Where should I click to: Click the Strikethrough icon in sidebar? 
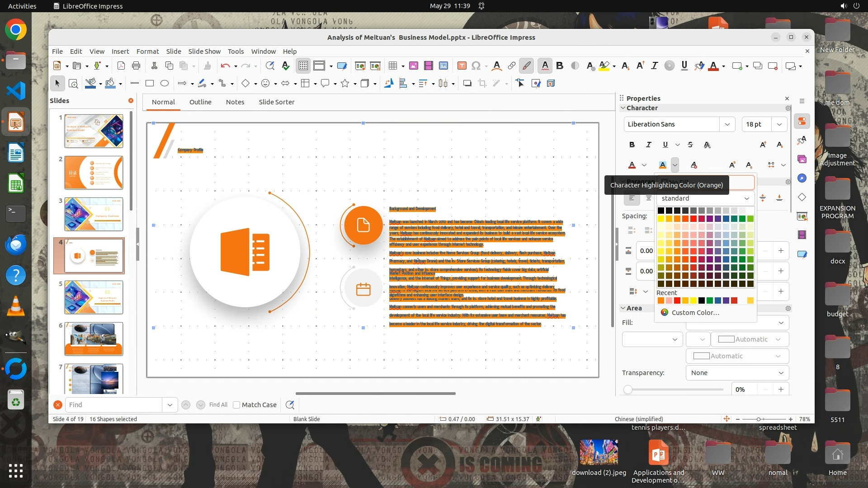tap(690, 145)
